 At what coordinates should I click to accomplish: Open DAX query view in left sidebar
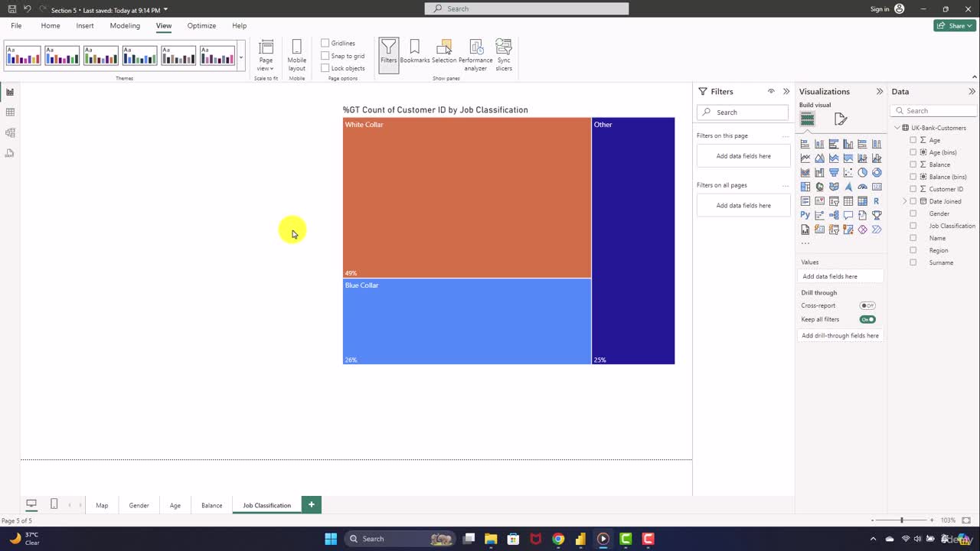pos(10,153)
